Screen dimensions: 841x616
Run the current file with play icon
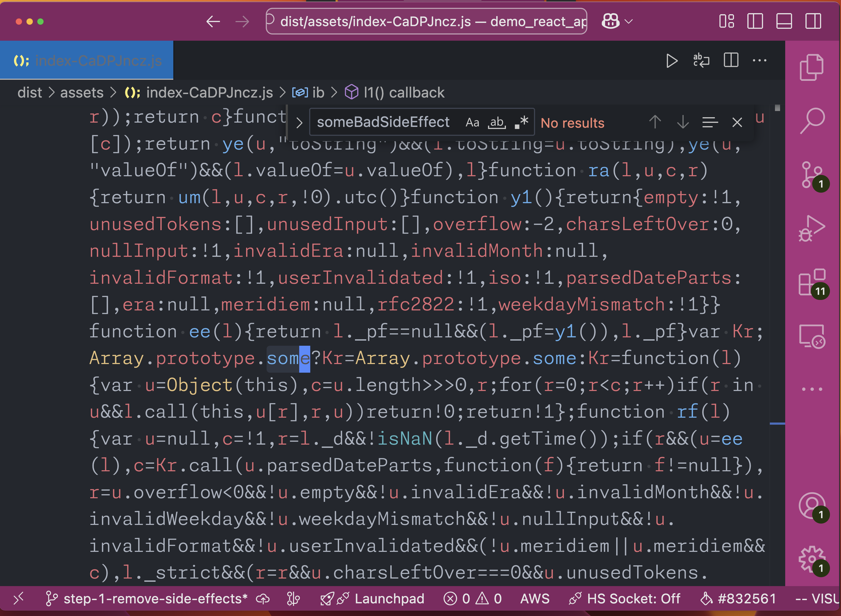click(x=672, y=61)
